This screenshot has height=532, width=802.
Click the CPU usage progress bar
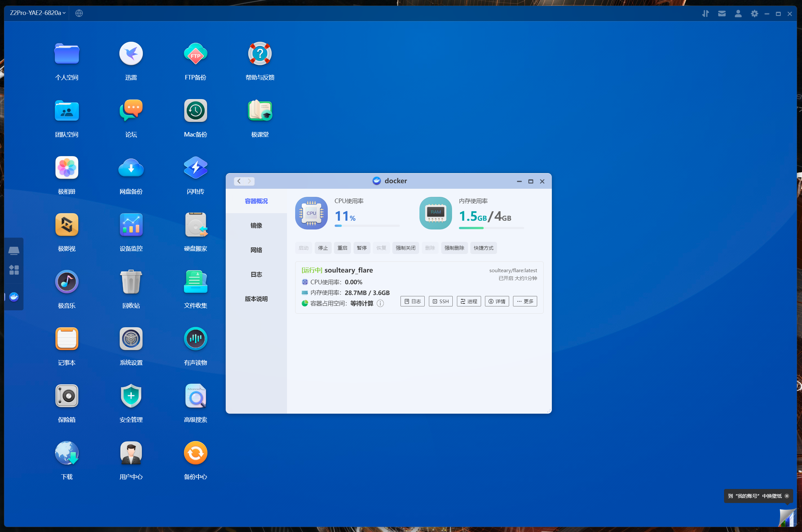pyautogui.click(x=367, y=226)
